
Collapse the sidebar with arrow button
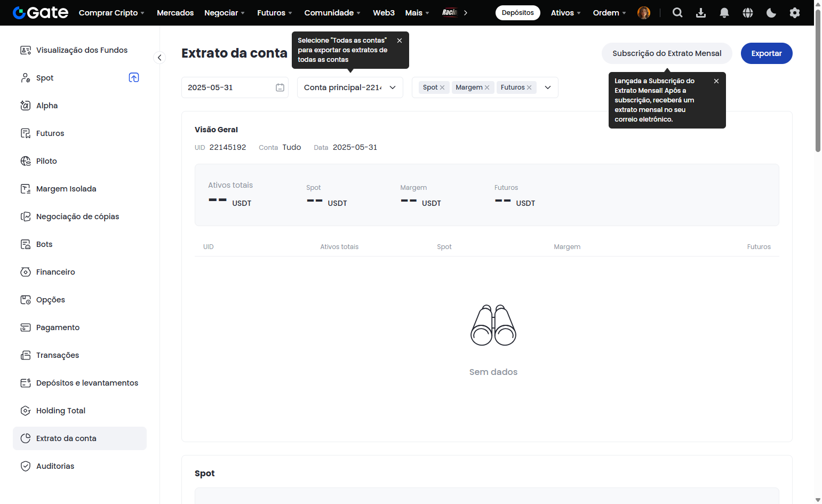pyautogui.click(x=159, y=58)
